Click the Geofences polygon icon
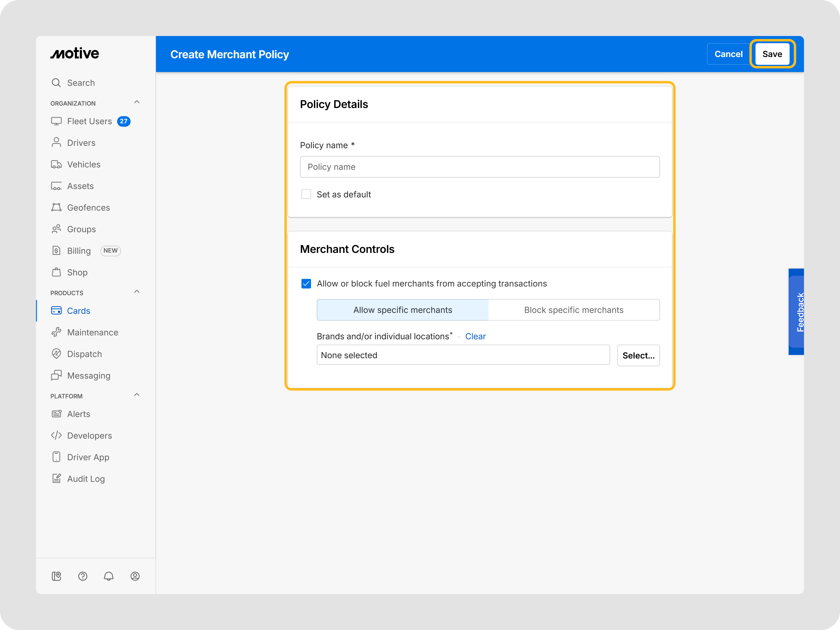This screenshot has width=840, height=630. (x=56, y=207)
